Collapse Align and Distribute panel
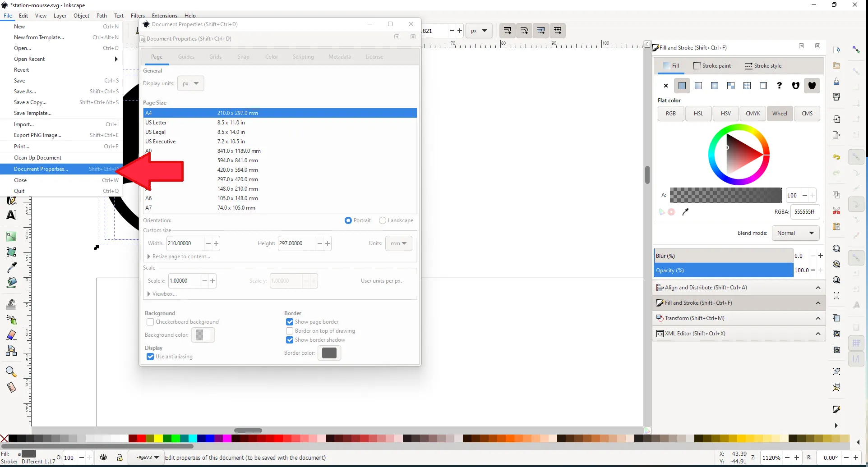 click(x=818, y=288)
